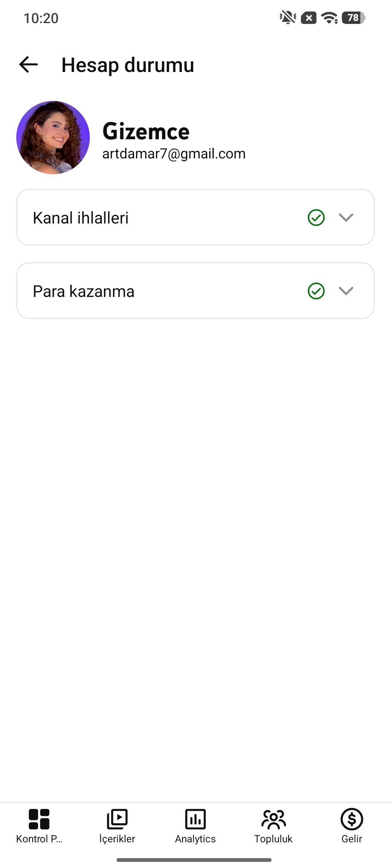
Task: Expand the Para kazanma chevron
Action: [x=346, y=291]
